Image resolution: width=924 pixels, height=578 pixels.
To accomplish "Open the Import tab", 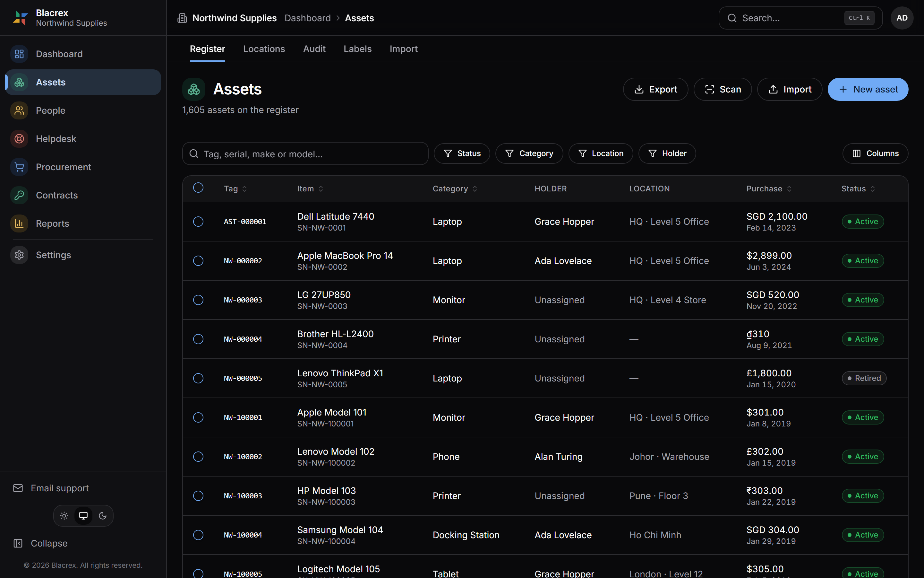I will 404,49.
